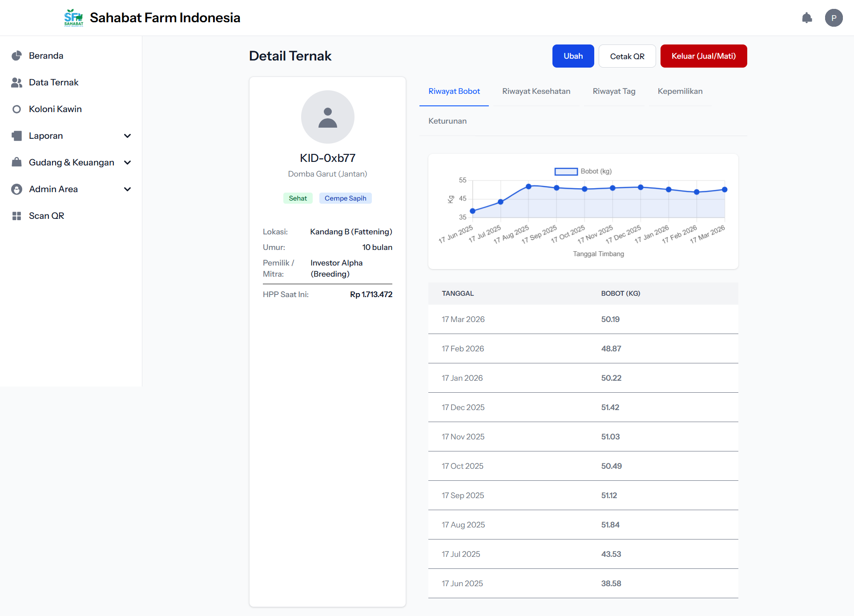Toggle the Bobot (kg) chart legend

coord(566,171)
